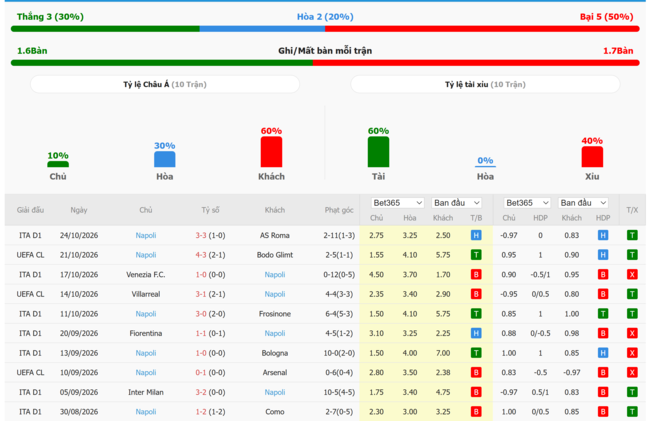
Task: Click the red X badge in the Fiorentina row
Action: [632, 333]
